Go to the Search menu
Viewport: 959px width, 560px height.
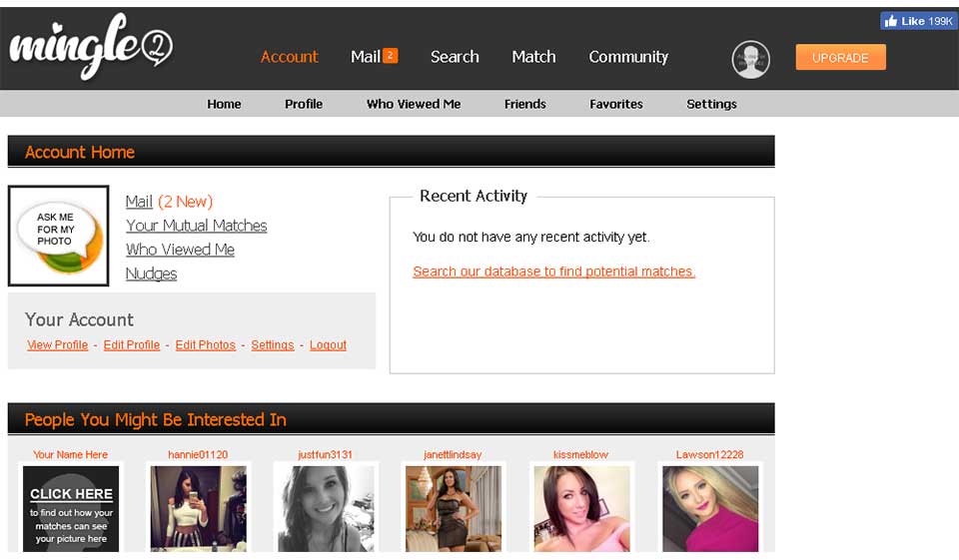[x=455, y=57]
